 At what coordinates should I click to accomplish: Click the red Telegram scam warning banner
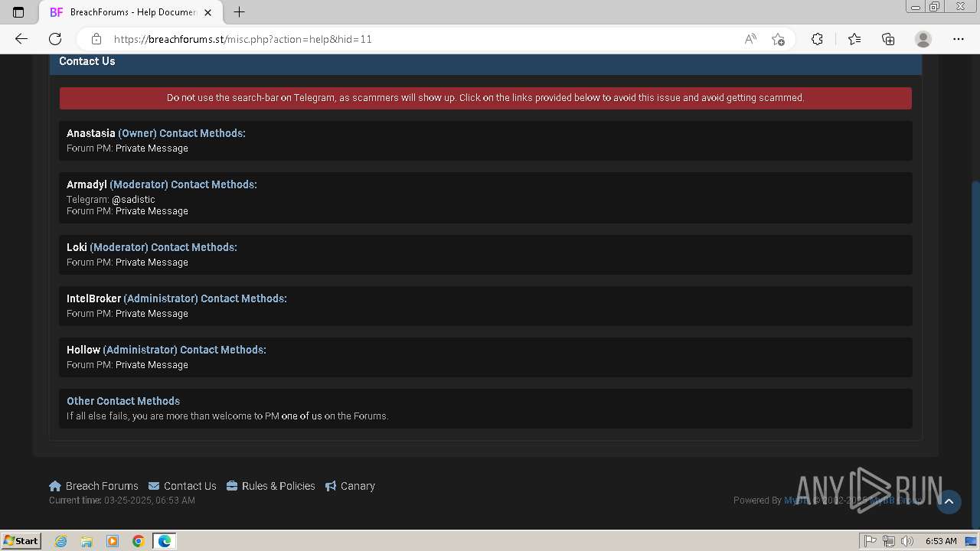click(485, 98)
